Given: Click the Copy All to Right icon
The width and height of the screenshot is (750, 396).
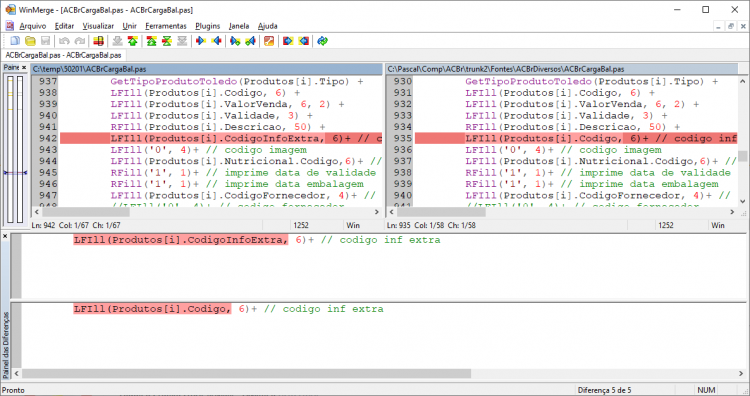Looking at the screenshot, I should pyautogui.click(x=288, y=41).
